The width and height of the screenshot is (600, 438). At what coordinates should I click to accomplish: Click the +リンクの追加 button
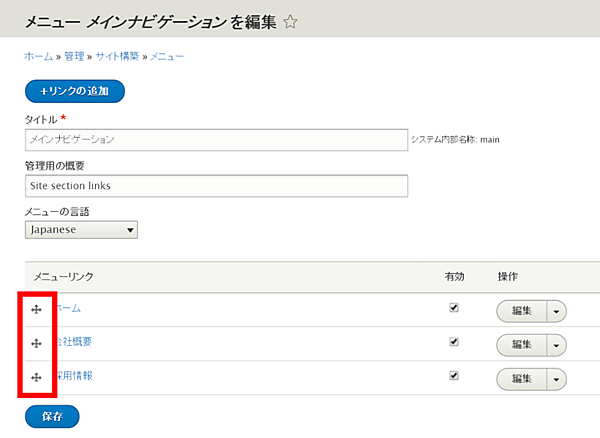click(75, 91)
